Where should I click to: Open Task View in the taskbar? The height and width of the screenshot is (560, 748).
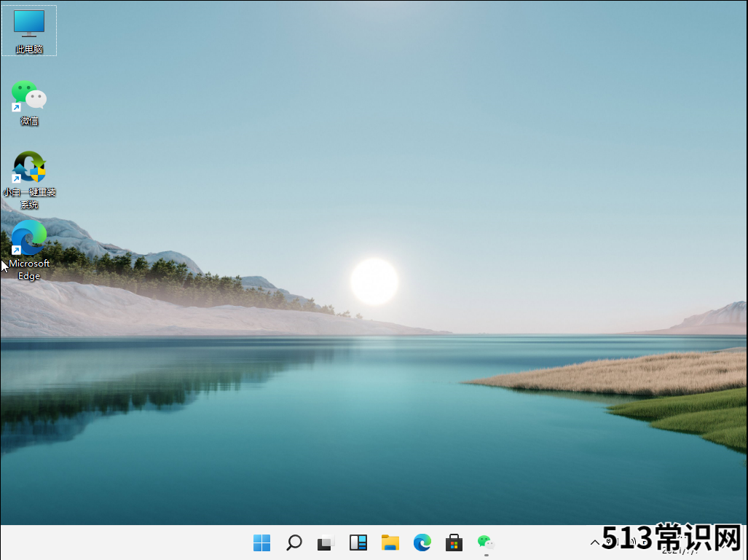(326, 543)
